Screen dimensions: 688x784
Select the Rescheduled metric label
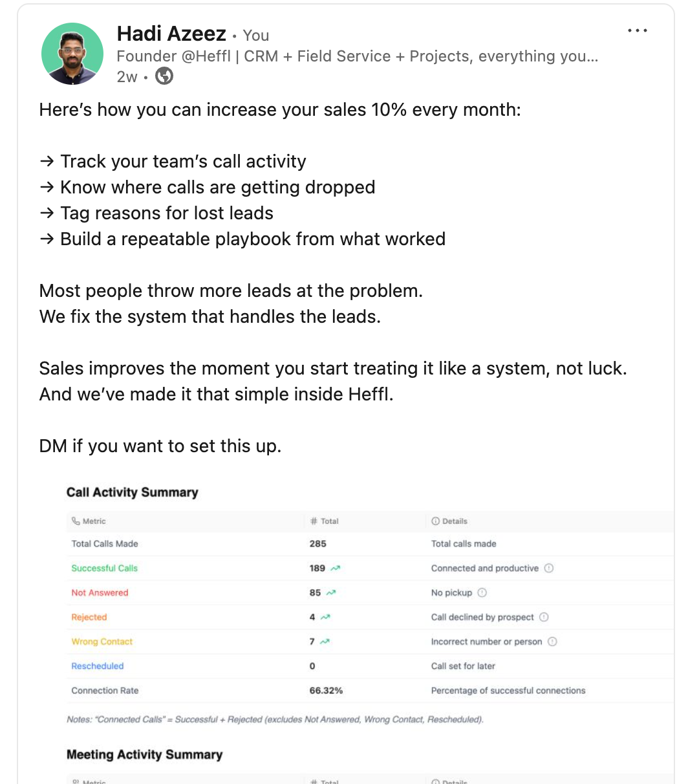click(x=98, y=666)
